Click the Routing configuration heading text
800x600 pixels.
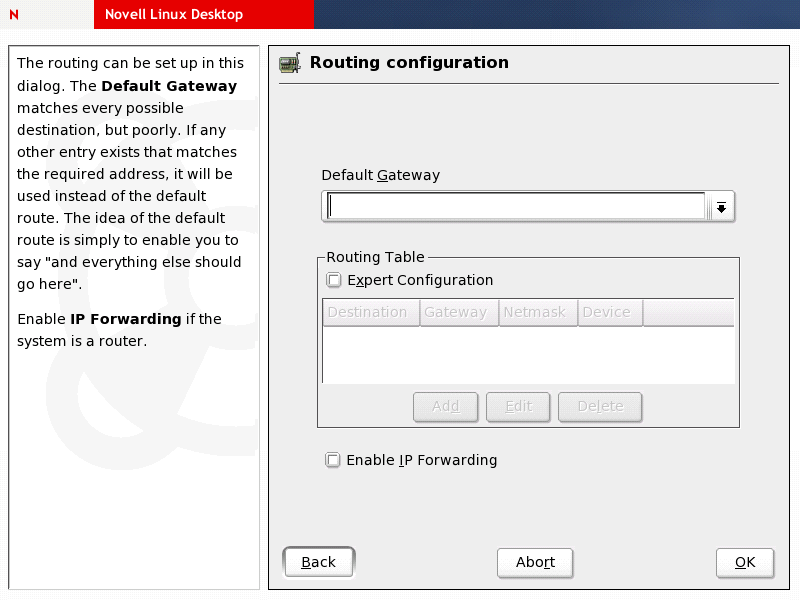tap(409, 63)
